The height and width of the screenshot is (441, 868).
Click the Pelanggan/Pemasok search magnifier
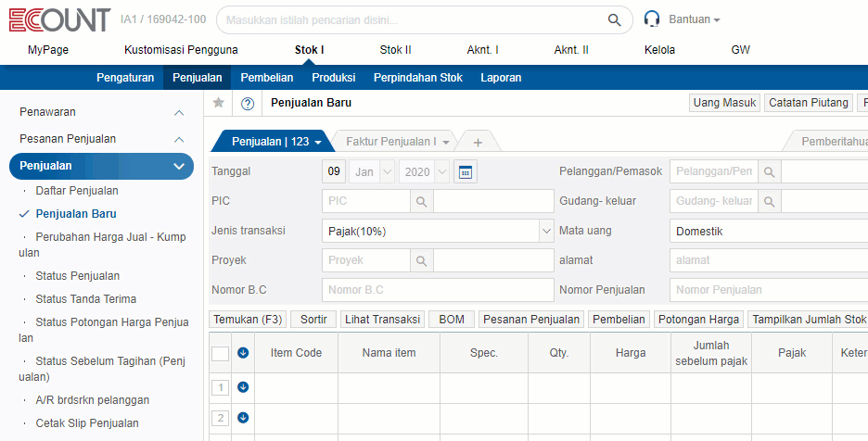[x=769, y=171]
